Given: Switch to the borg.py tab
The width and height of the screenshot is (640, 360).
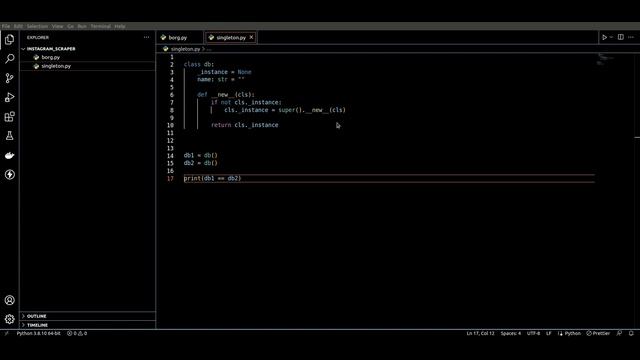Looking at the screenshot, I should (178, 38).
